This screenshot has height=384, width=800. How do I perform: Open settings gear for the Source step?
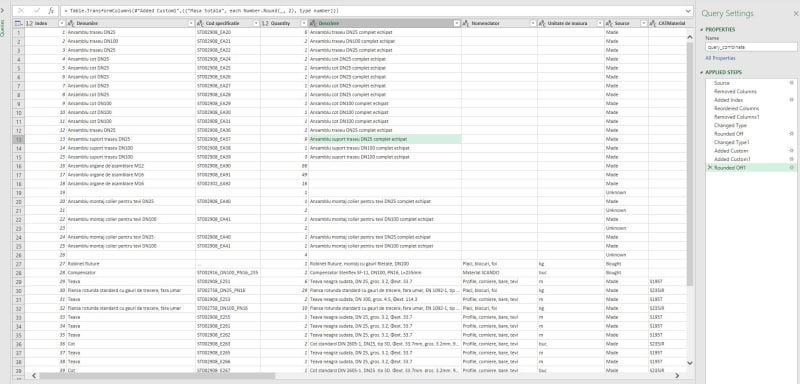tap(791, 83)
